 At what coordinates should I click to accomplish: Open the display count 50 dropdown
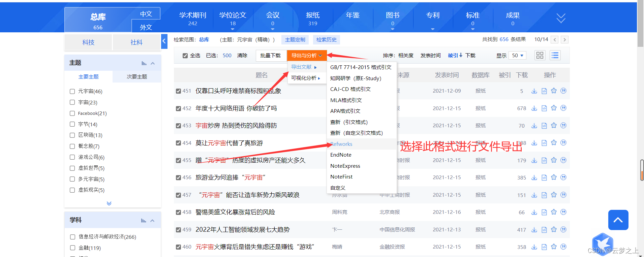tap(517, 56)
